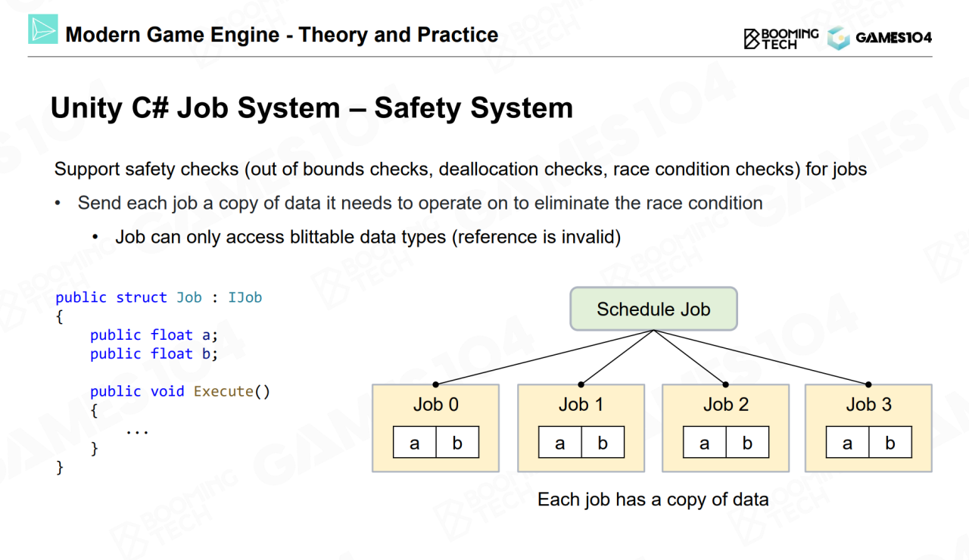This screenshot has height=560, width=969.
Task: Click 'Each job has a copy of data' caption
Action: 653,499
